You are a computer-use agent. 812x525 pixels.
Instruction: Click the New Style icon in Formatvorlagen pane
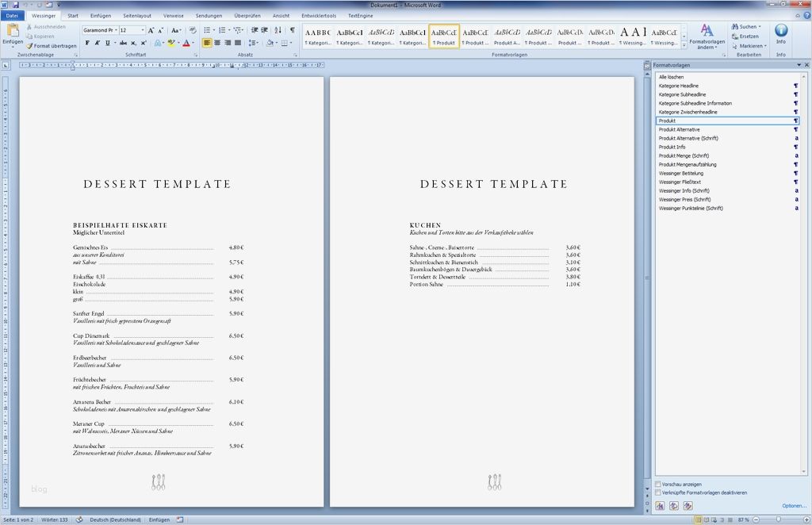661,505
